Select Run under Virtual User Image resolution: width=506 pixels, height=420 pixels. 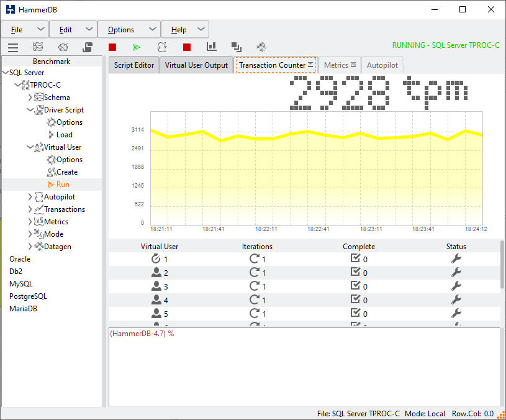tap(63, 185)
